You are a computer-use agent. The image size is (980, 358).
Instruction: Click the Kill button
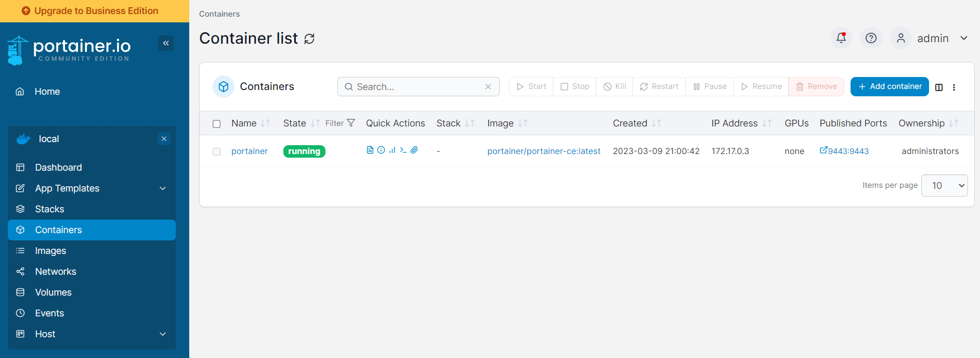(615, 86)
